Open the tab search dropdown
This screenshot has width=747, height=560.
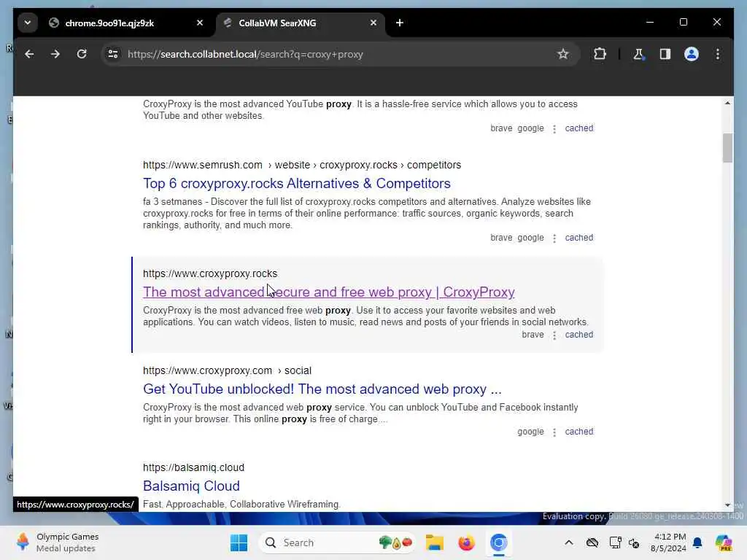28,23
